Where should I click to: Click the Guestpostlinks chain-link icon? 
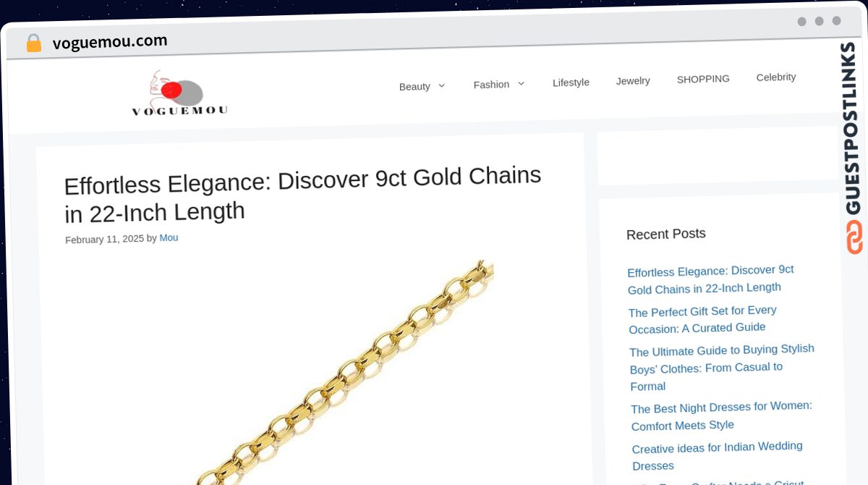point(854,237)
